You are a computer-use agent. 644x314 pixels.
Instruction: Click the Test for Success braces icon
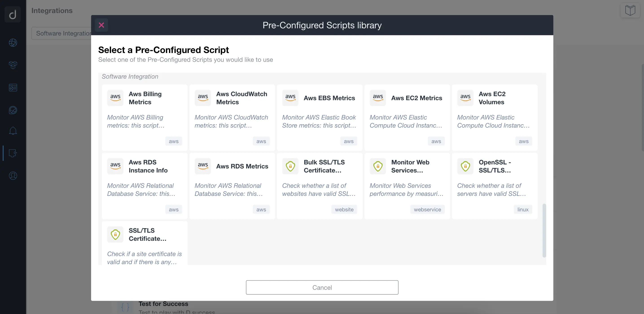point(125,307)
